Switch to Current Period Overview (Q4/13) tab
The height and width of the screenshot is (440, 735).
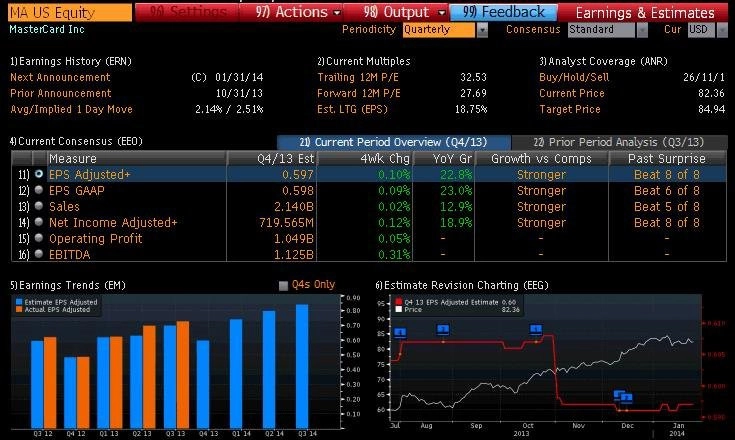click(x=394, y=142)
